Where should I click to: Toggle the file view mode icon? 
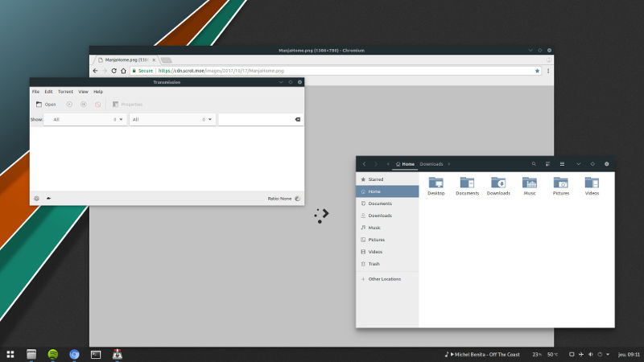[x=548, y=164]
